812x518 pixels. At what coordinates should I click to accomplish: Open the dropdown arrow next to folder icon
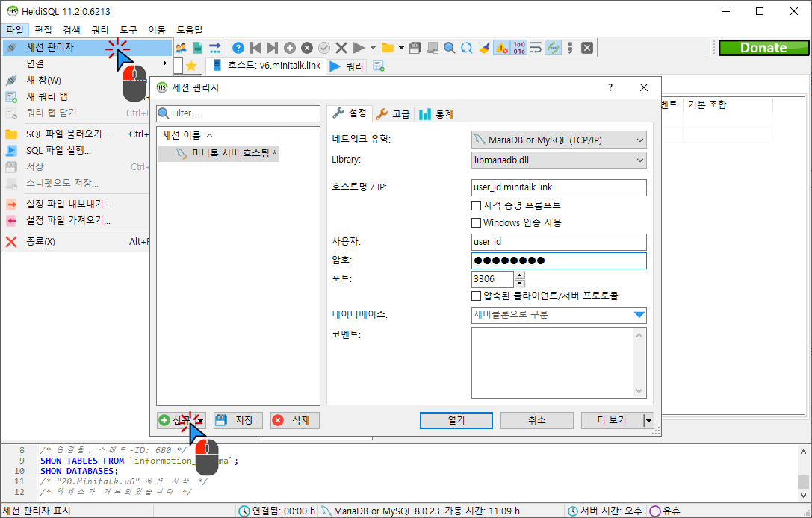point(401,48)
